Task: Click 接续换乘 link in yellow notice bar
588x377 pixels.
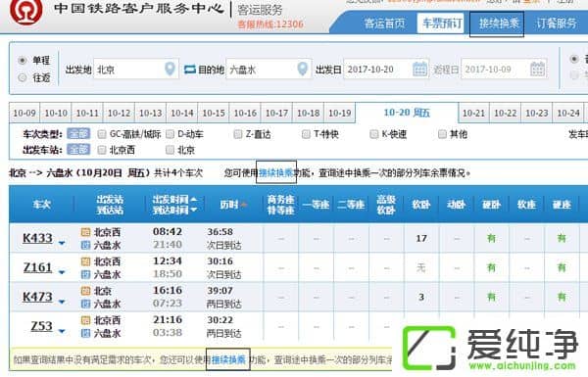Action: (228, 360)
